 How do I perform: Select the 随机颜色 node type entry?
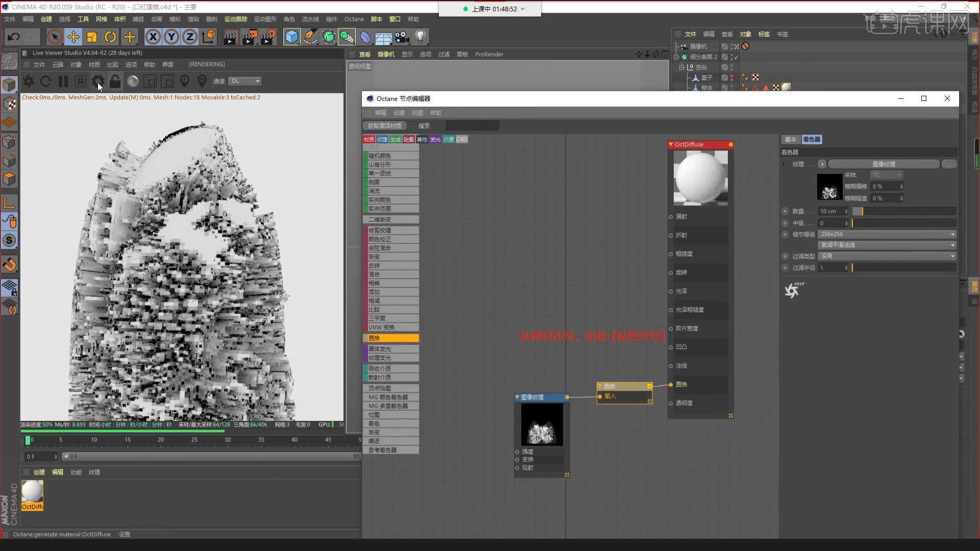391,156
